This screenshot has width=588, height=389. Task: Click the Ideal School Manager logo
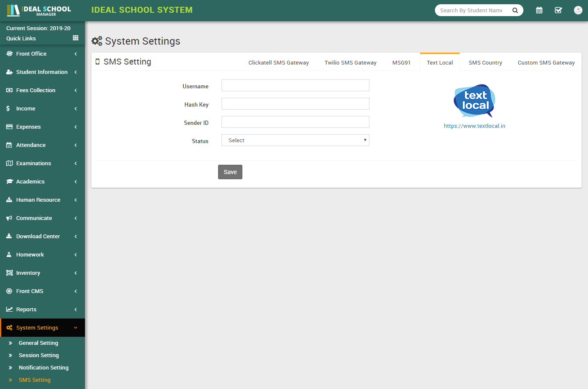click(x=39, y=10)
